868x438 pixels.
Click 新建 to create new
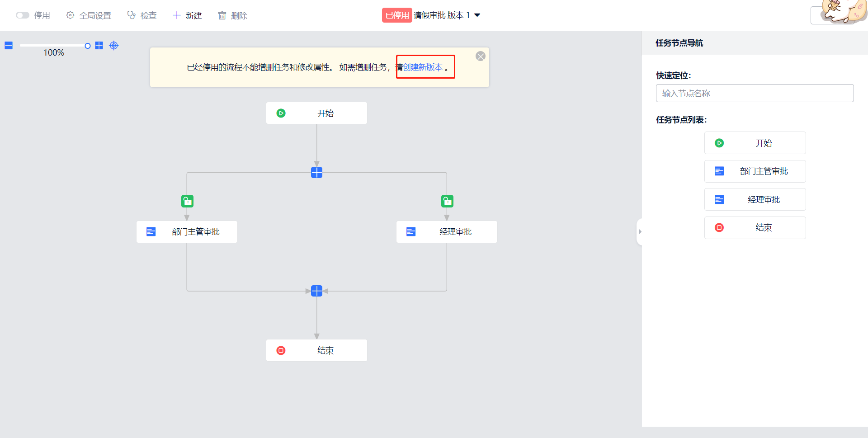[187, 15]
